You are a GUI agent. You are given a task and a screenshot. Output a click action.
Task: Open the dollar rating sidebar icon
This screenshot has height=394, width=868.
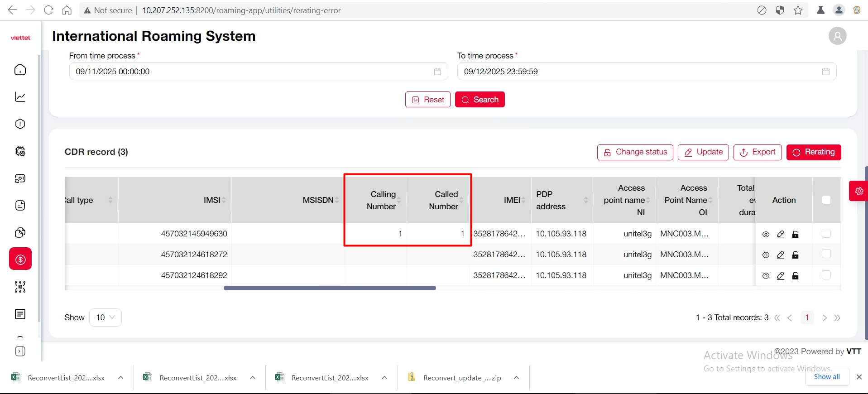20,259
